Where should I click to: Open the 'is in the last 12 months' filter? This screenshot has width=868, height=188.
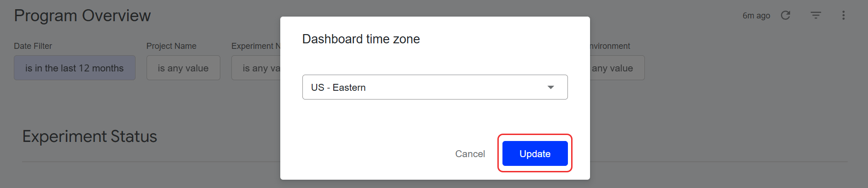75,68
